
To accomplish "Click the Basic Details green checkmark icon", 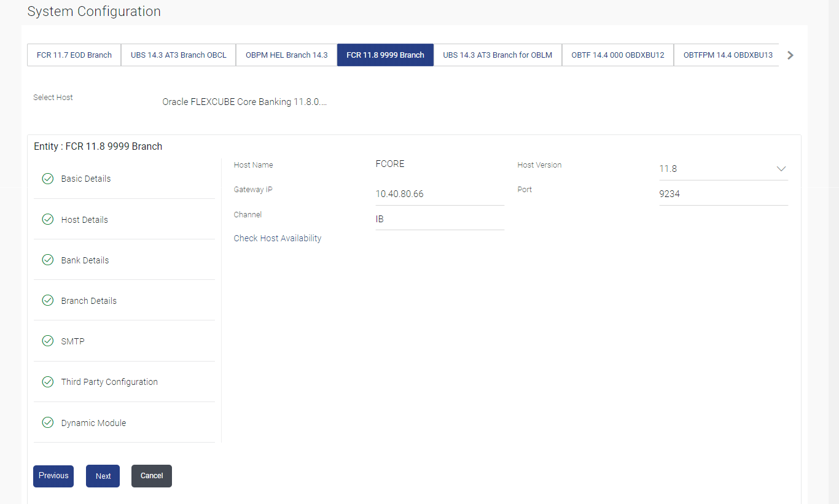I will 47,179.
